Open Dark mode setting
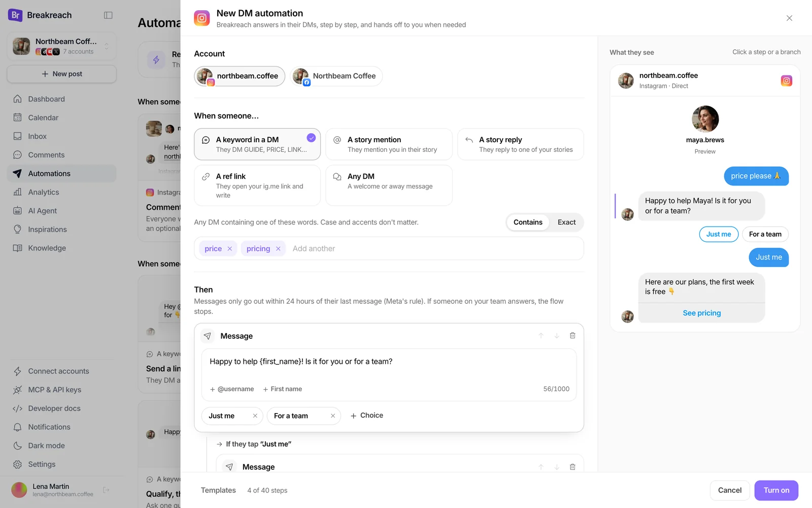The width and height of the screenshot is (812, 508). click(61, 446)
